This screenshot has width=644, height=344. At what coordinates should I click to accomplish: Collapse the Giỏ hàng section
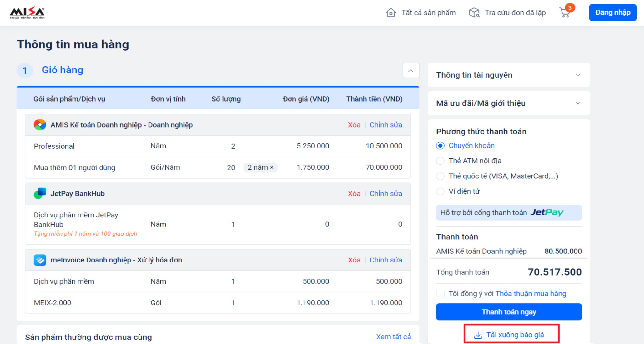pos(411,71)
